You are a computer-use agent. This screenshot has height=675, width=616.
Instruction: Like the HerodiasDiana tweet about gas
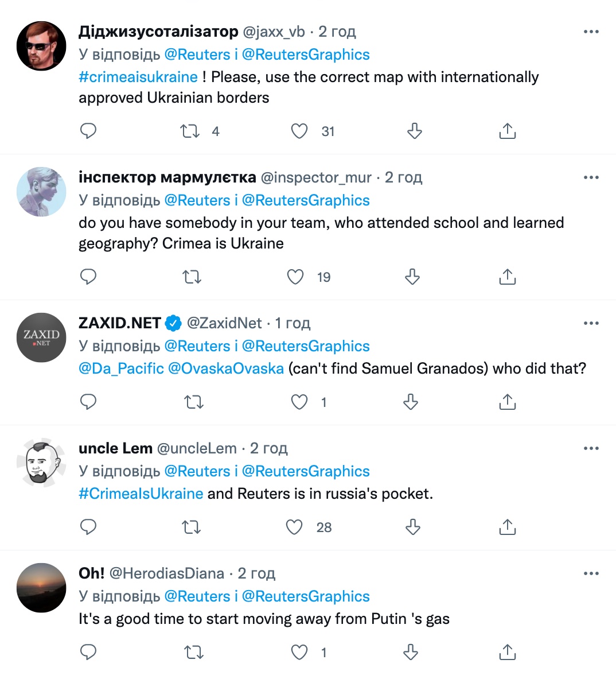[299, 652]
